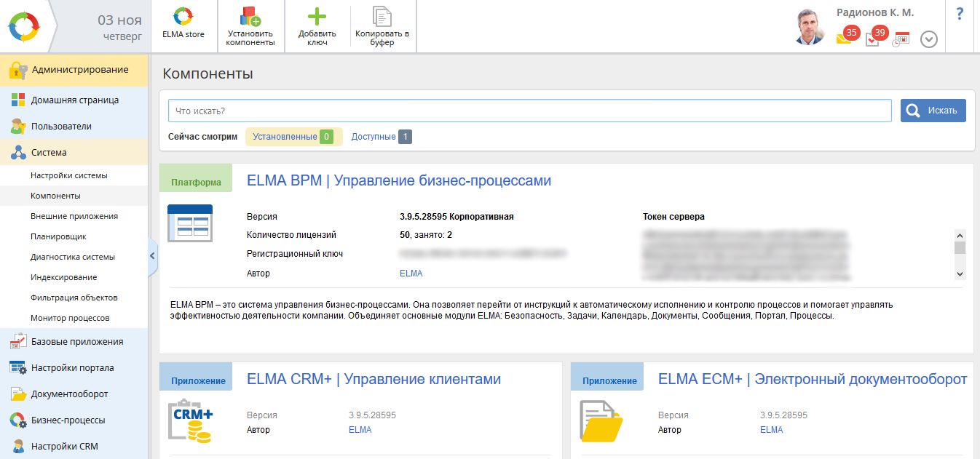Image resolution: width=980 pixels, height=459 pixels.
Task: Open Монитор процессов submenu item
Action: pos(70,318)
